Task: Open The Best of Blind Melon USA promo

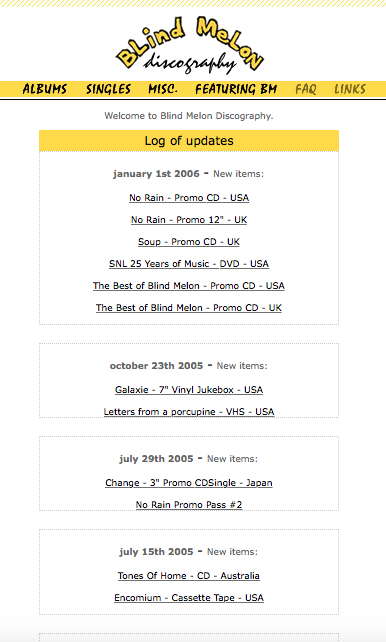Action: pos(189,286)
